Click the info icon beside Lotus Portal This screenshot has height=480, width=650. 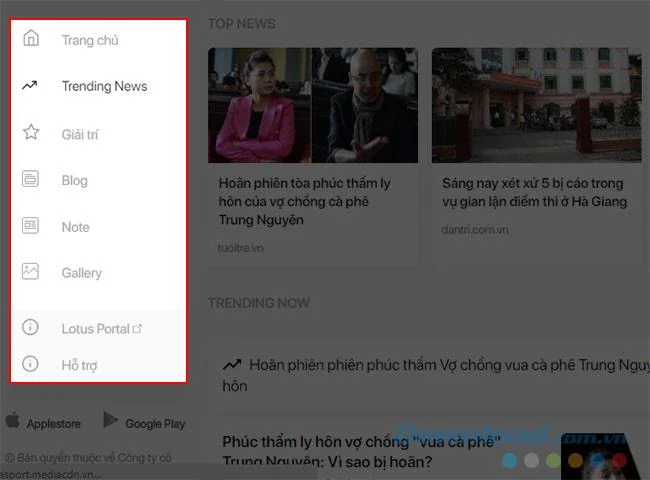pyautogui.click(x=30, y=327)
